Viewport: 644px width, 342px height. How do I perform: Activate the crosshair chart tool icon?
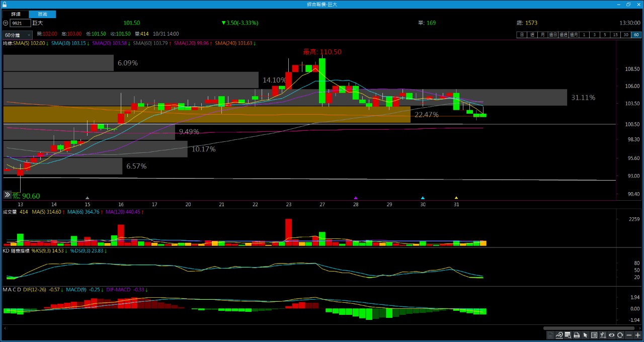pyautogui.click(x=603, y=335)
